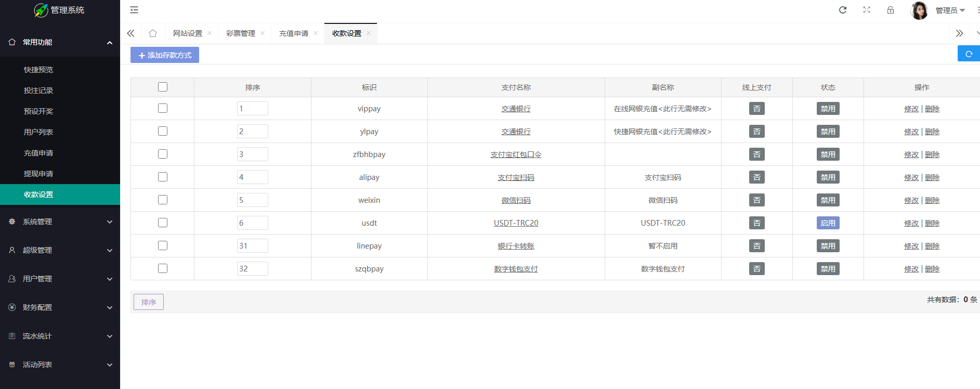Viewport: 980px width, 389px height.
Task: Select the checkbox for the usdt row
Action: click(163, 223)
